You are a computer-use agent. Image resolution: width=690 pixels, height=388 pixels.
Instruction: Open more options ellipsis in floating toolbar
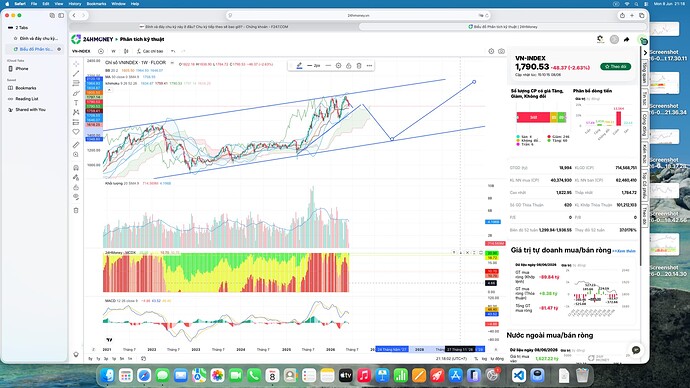coord(370,66)
